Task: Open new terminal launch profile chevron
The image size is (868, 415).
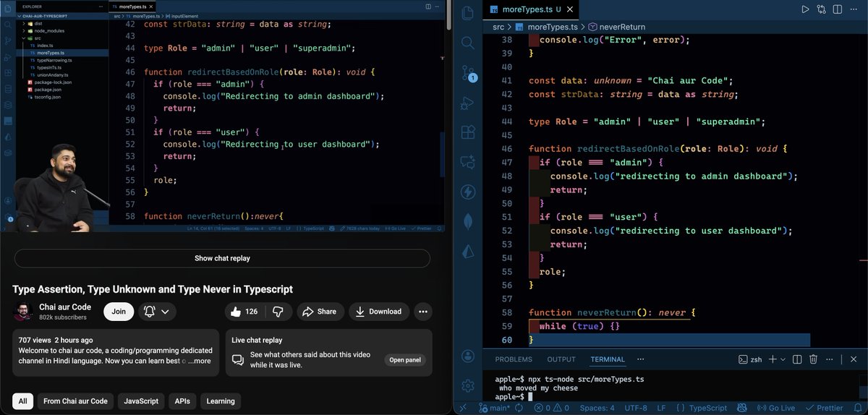Action: coord(783,359)
